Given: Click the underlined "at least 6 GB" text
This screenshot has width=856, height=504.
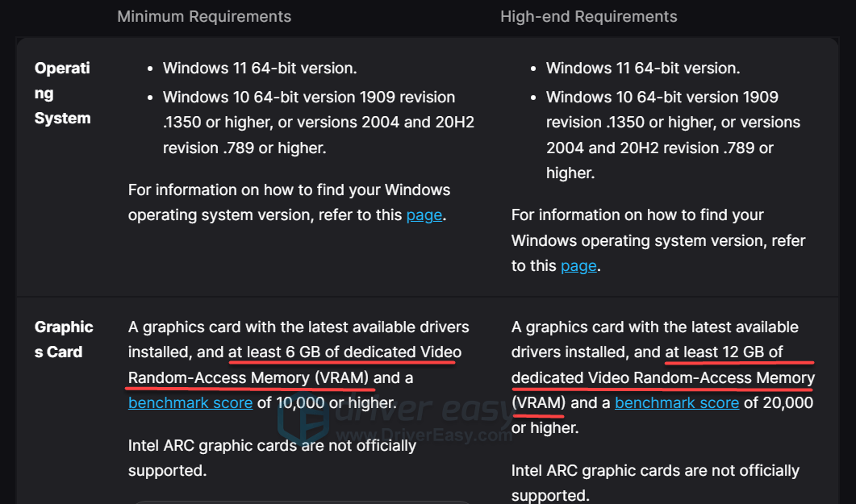Looking at the screenshot, I should [344, 352].
